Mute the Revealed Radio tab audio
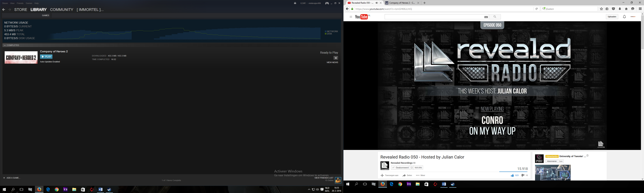The image size is (644, 193). pos(377,3)
